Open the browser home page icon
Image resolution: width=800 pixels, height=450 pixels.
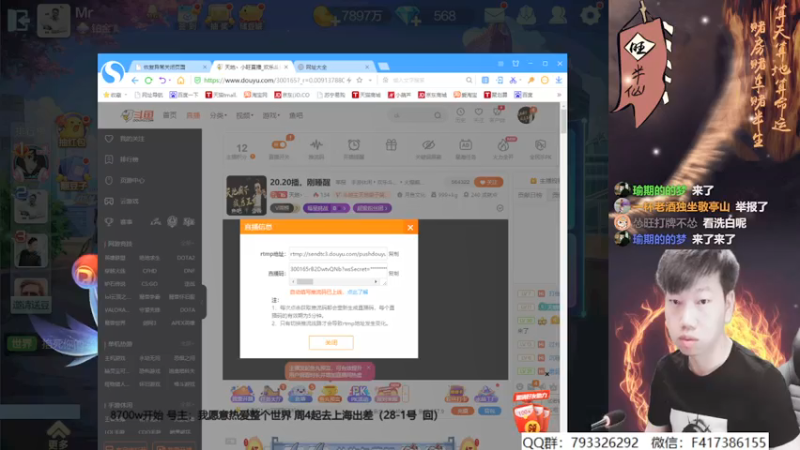tap(180, 80)
